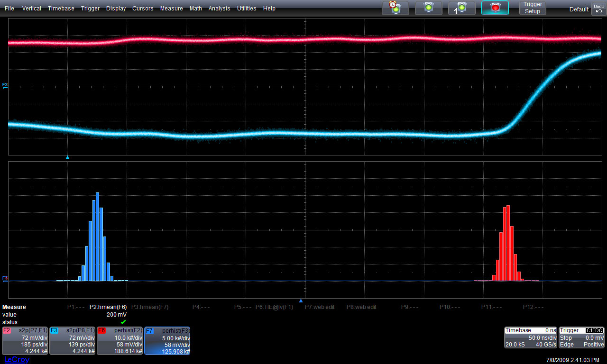Open the F3 trace descriptor box

tap(73, 341)
